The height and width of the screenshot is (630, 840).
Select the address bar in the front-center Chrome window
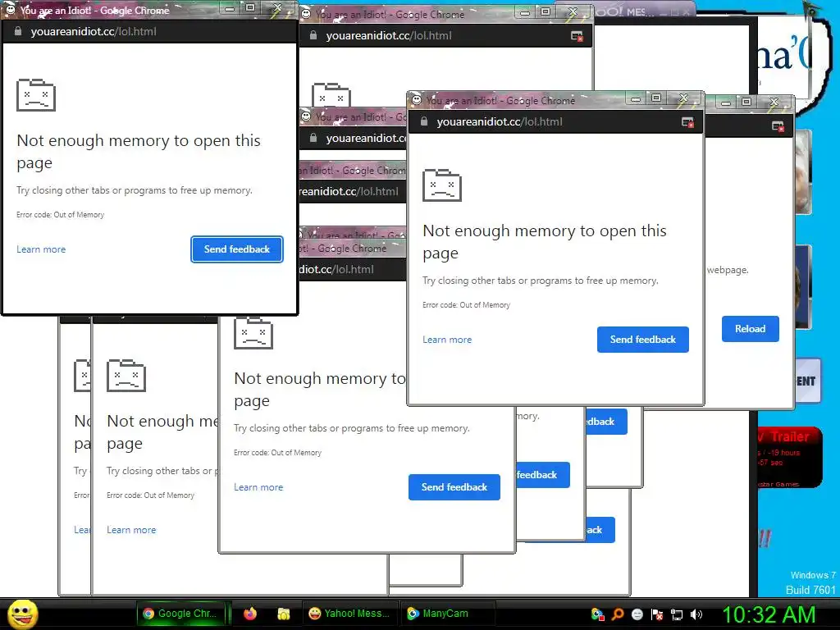[500, 121]
